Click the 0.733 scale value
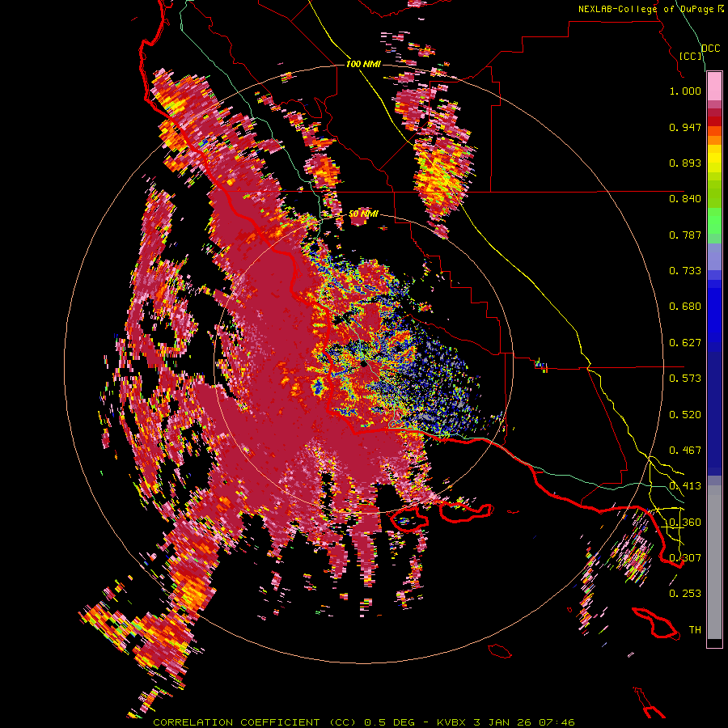728x728 pixels. pyautogui.click(x=685, y=271)
